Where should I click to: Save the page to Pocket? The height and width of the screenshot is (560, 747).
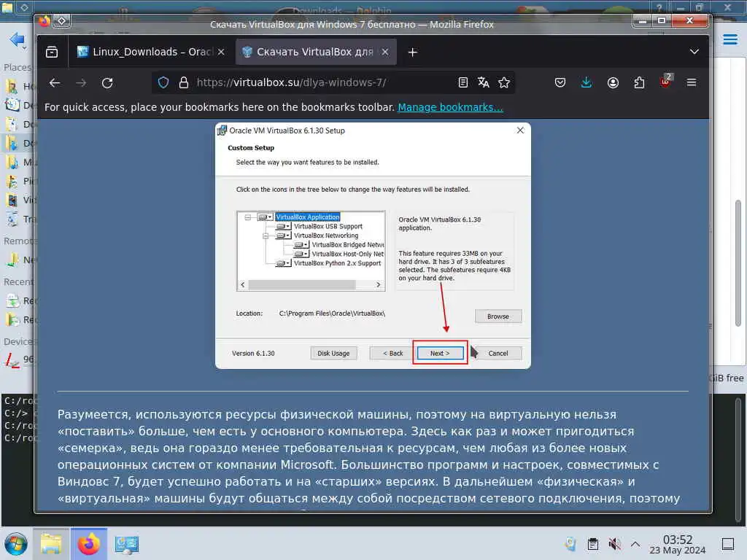pyautogui.click(x=560, y=82)
